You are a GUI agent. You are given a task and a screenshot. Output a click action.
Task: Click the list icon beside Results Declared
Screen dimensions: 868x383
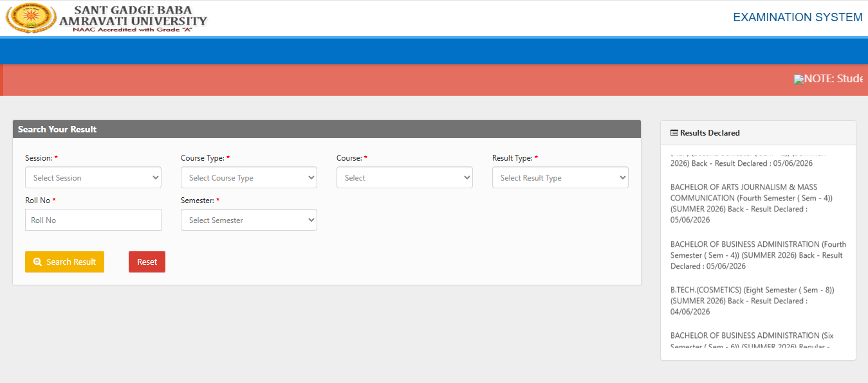pos(674,133)
